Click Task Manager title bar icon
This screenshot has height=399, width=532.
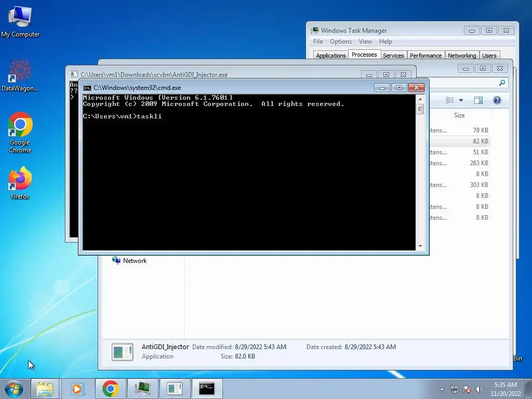pyautogui.click(x=315, y=31)
